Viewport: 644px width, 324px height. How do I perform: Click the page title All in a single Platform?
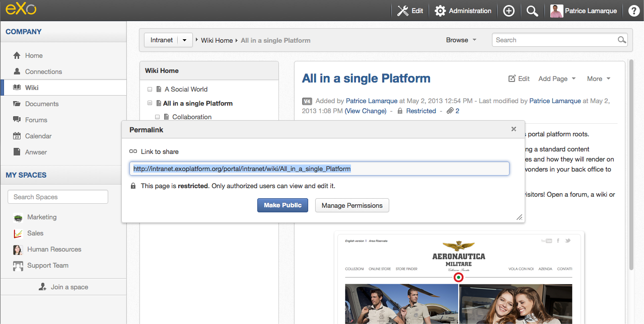(x=366, y=78)
